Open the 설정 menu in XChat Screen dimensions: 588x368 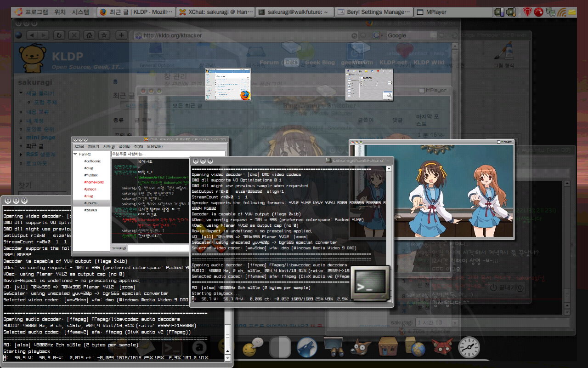[124, 146]
